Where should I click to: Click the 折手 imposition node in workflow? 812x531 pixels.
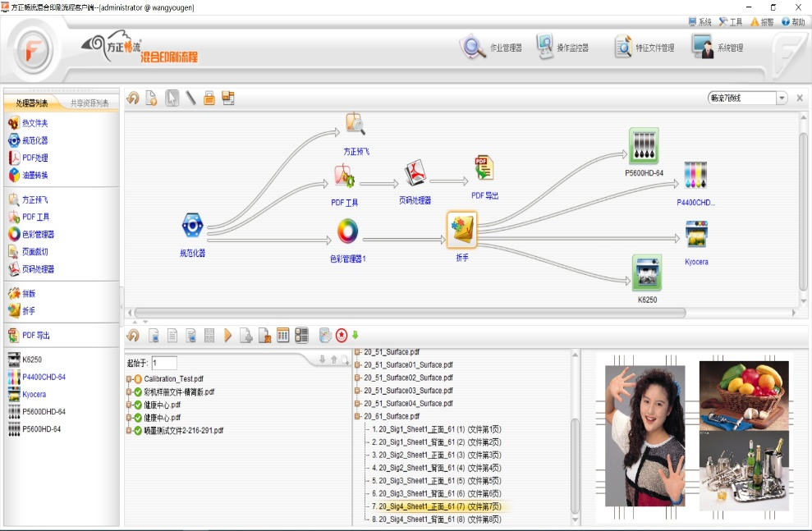461,230
